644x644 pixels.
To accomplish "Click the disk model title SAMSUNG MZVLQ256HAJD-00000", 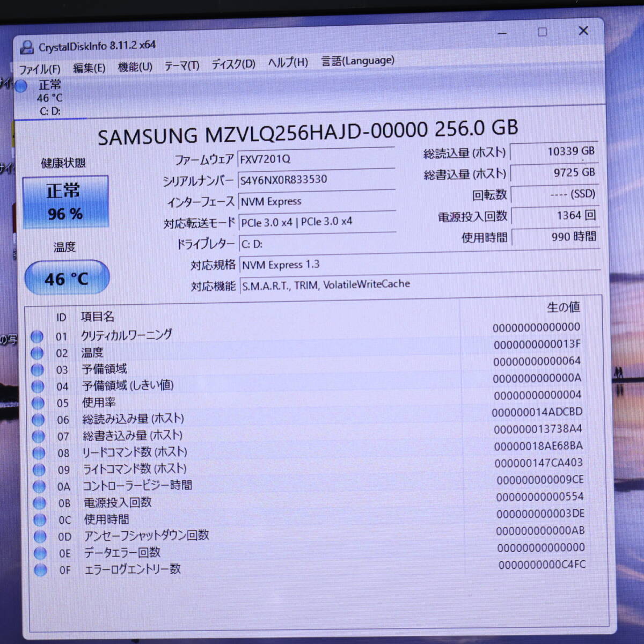I will 263,133.
